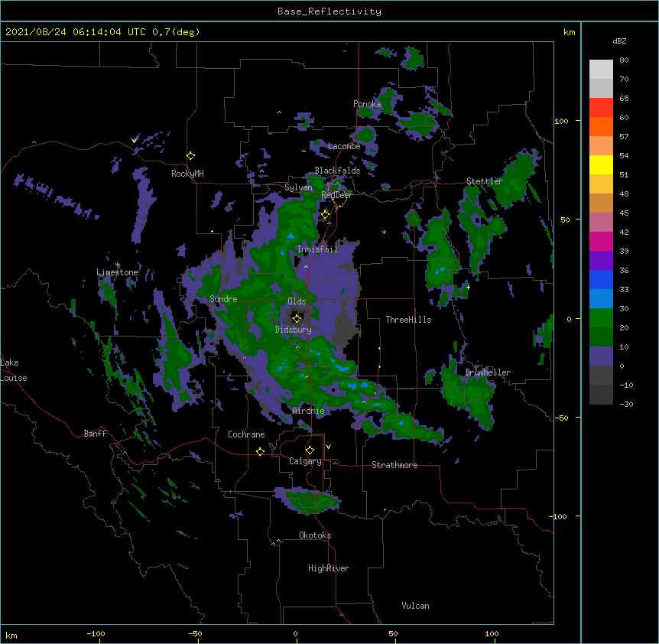
Task: Select the yellow diamond marker south of RedDeer
Action: coord(326,215)
